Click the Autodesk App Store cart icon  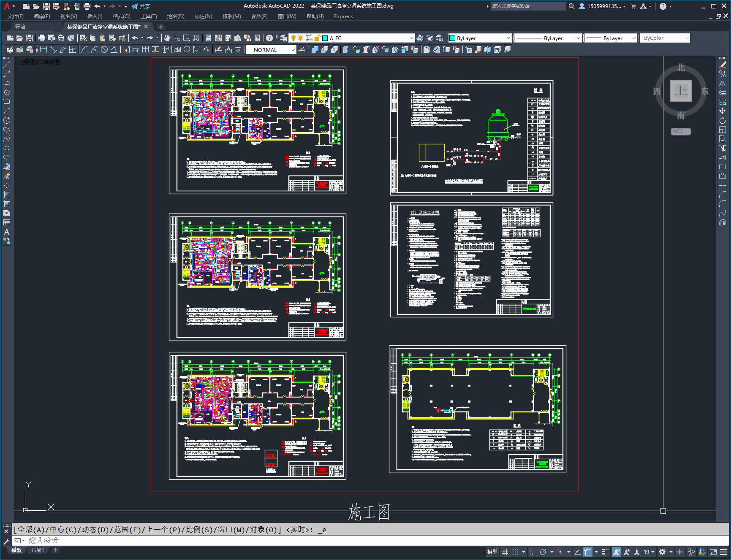[633, 6]
